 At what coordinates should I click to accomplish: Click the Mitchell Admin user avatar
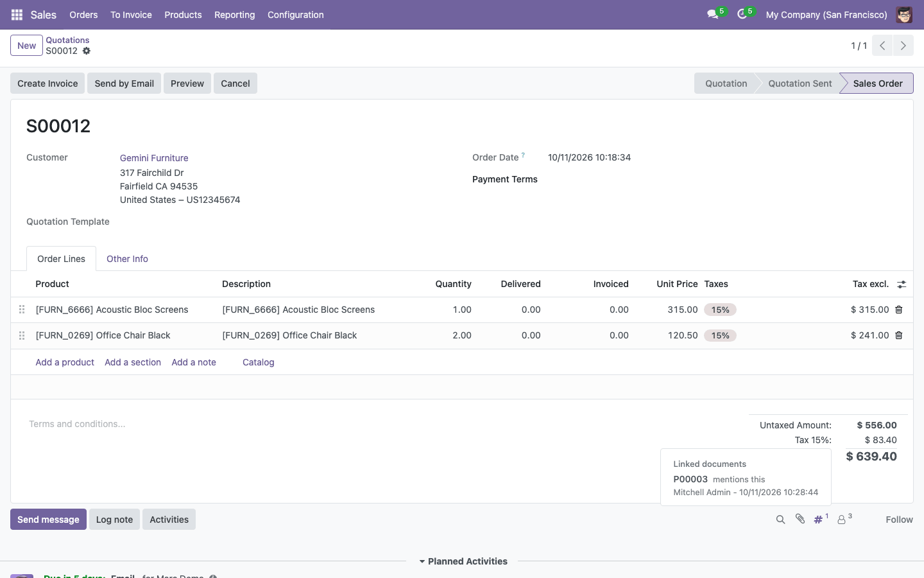click(x=904, y=15)
